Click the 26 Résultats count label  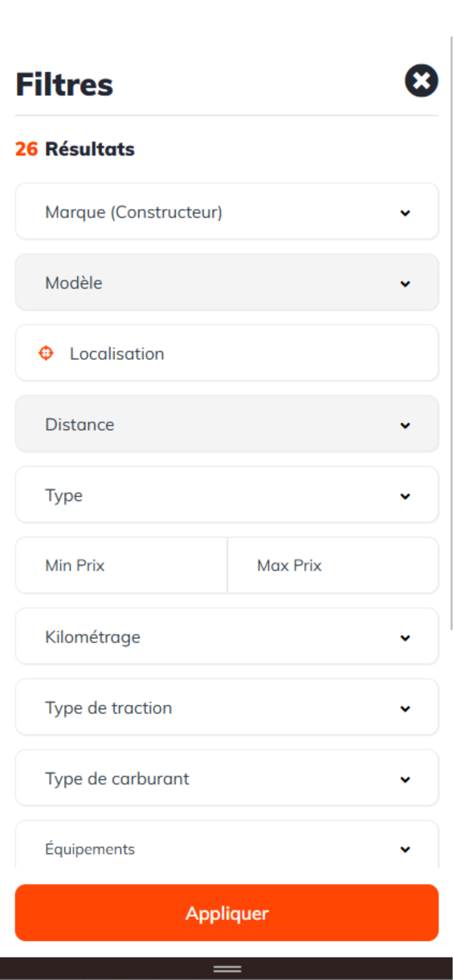75,149
